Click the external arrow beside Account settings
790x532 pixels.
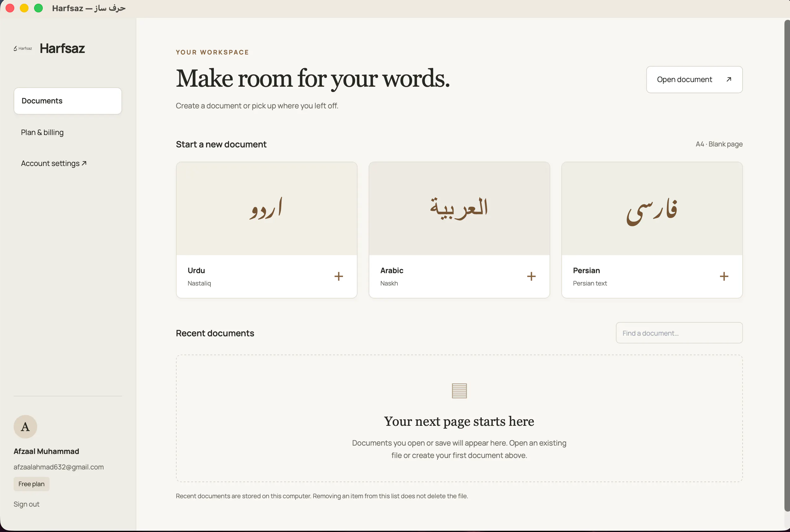pyautogui.click(x=84, y=163)
